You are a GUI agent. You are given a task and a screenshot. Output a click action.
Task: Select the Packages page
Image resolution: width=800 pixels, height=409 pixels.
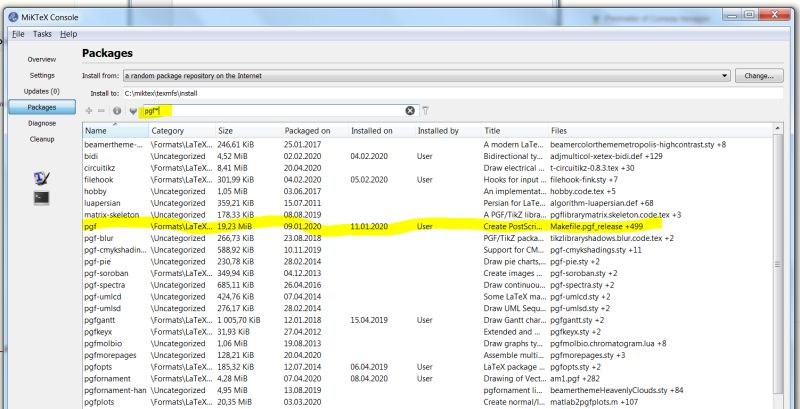[42, 108]
